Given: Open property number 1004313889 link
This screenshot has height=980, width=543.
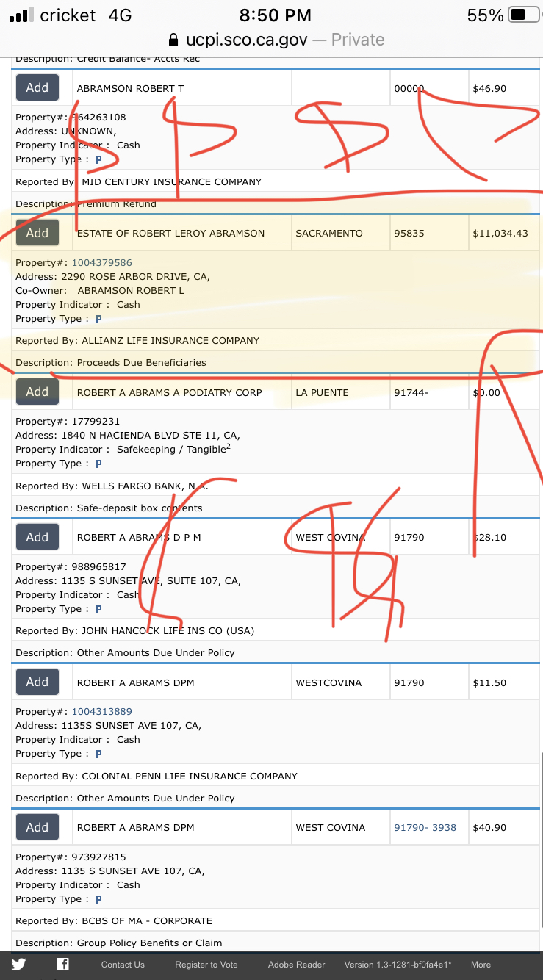Looking at the screenshot, I should coord(102,711).
